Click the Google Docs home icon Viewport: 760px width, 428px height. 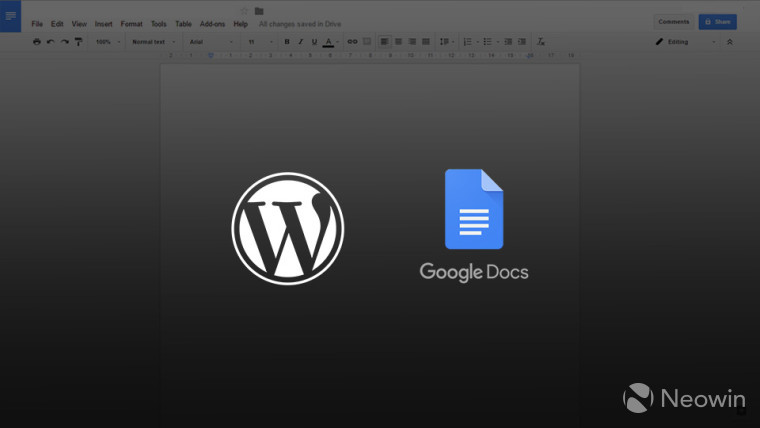point(10,16)
